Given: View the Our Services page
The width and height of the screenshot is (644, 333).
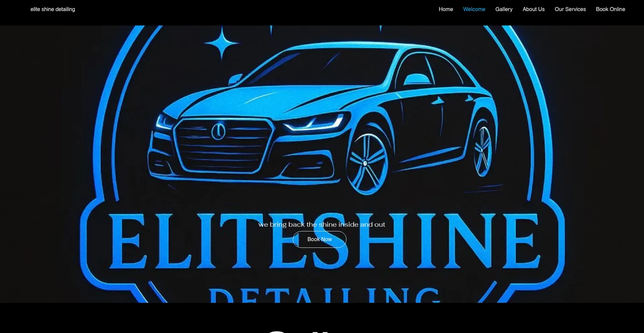Looking at the screenshot, I should pos(570,9).
